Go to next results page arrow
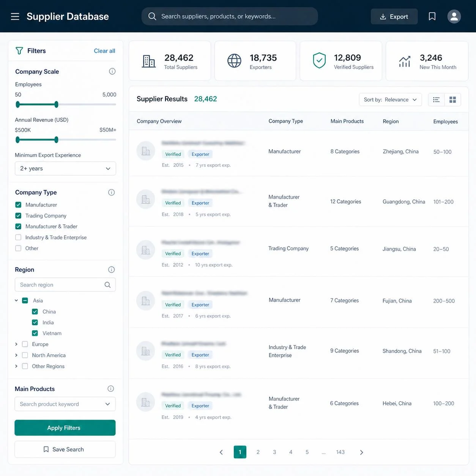This screenshot has width=476, height=476. 361,452
